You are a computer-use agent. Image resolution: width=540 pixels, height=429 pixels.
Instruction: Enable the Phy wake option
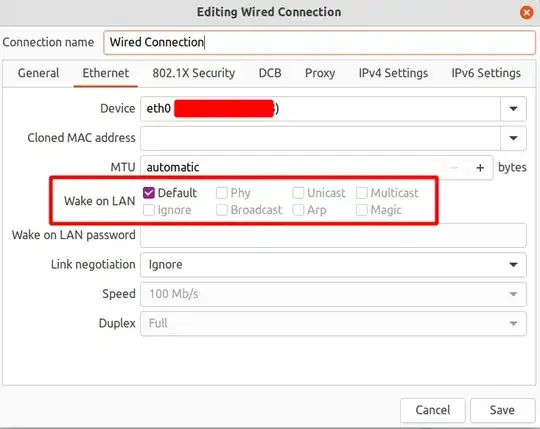click(222, 193)
